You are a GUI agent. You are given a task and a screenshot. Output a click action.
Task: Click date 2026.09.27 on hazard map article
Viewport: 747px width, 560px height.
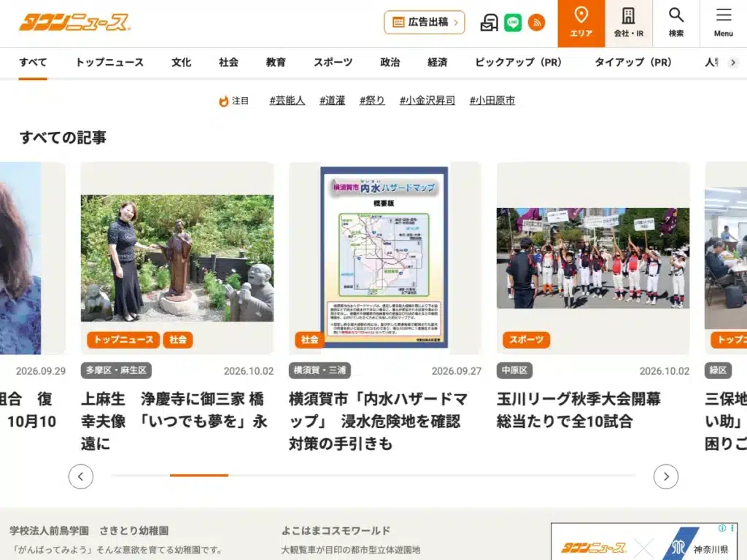[457, 371]
